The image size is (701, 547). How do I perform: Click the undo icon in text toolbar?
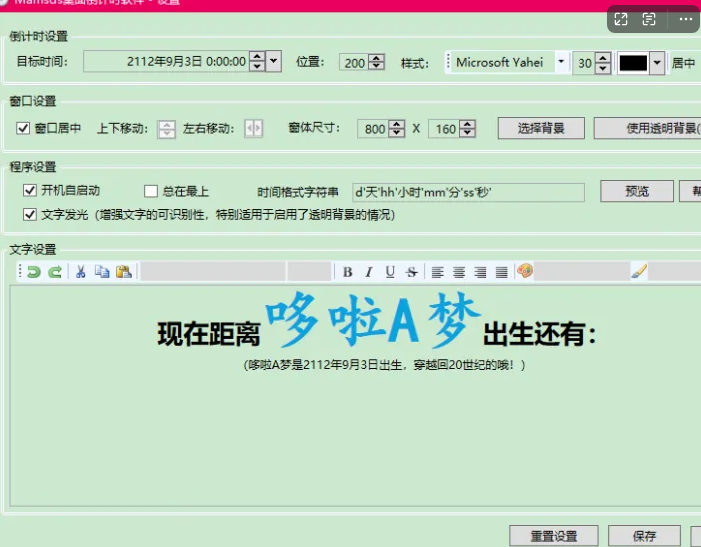(34, 272)
